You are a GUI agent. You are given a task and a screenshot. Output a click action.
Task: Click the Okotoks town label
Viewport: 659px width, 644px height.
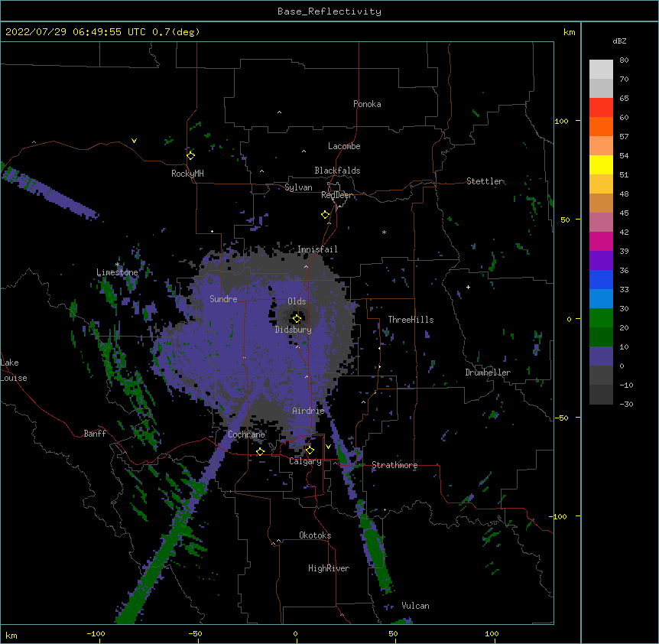pos(315,535)
